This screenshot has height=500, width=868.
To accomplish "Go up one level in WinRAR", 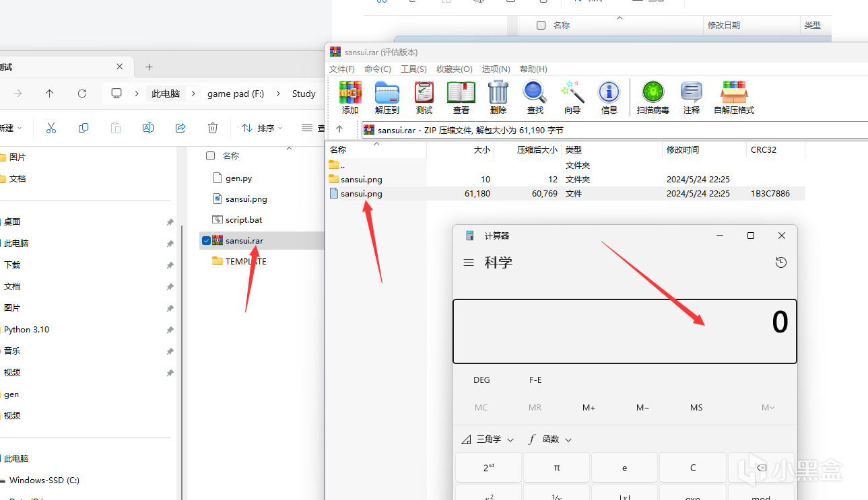I will tap(339, 129).
